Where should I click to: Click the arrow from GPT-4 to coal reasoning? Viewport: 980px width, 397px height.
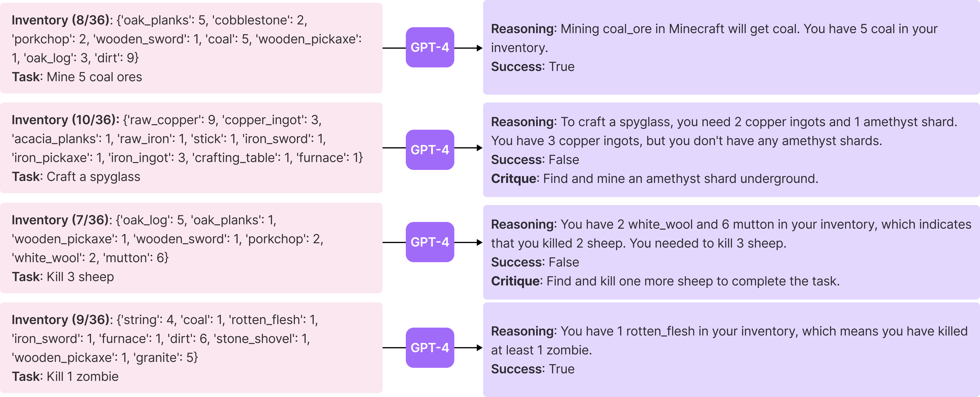(468, 48)
